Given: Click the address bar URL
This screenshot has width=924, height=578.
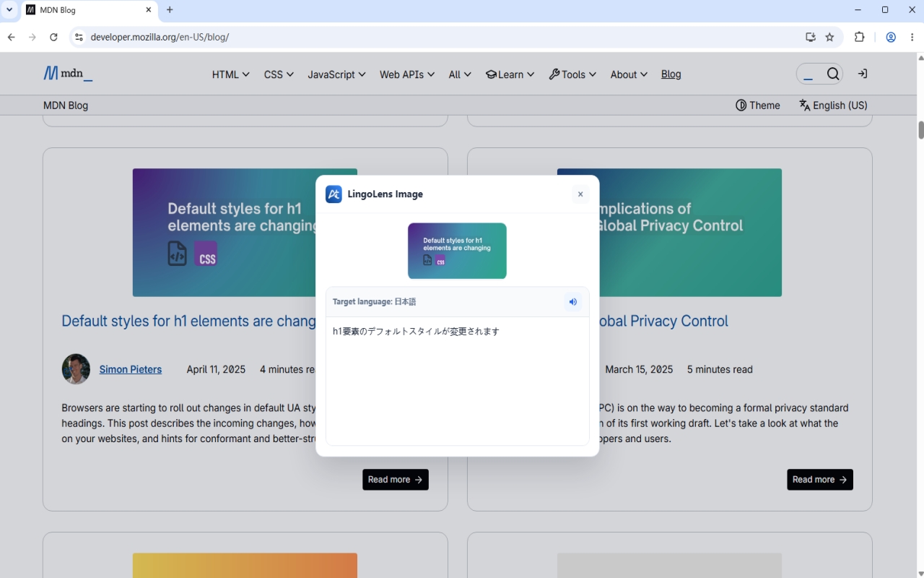Looking at the screenshot, I should [x=160, y=37].
